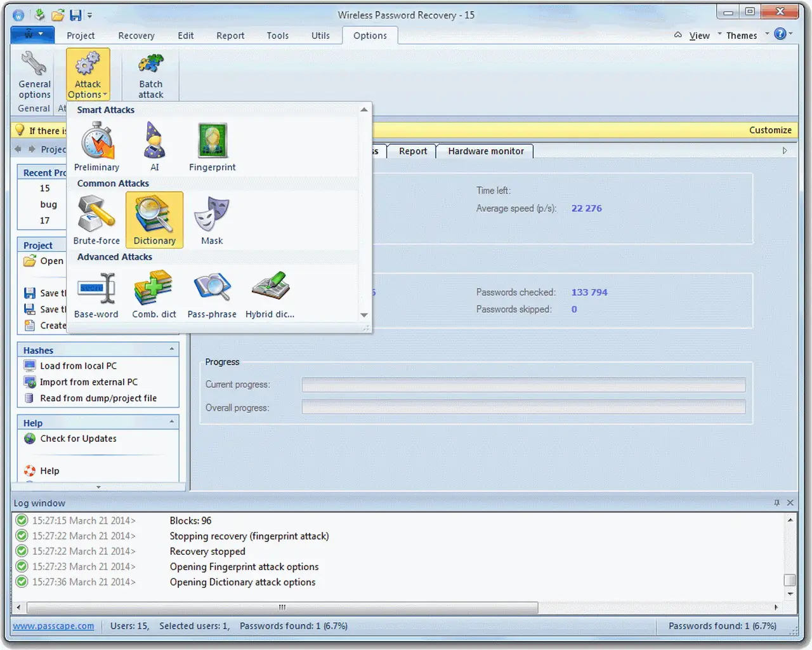
Task: Open recent project named bug
Action: (49, 204)
